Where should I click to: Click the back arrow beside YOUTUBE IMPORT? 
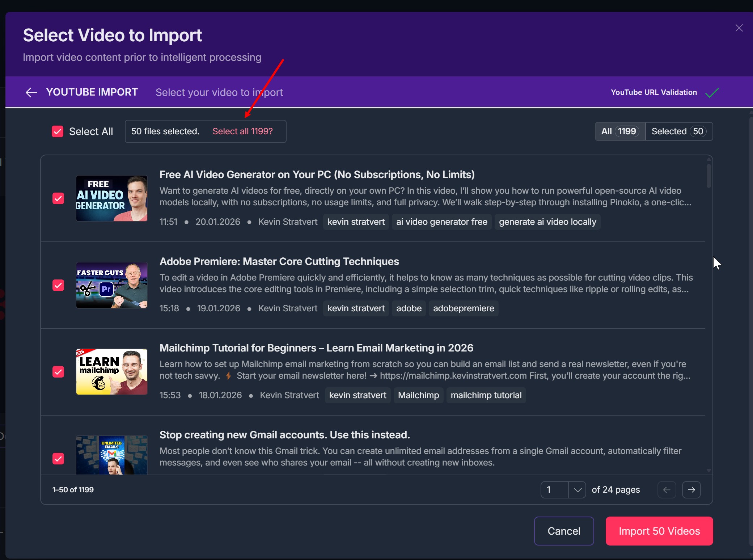pos(31,92)
